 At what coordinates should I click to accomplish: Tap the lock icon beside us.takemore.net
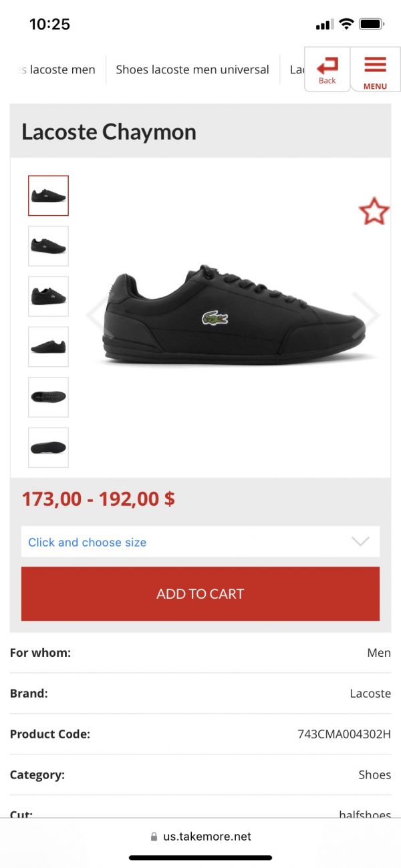click(x=154, y=837)
